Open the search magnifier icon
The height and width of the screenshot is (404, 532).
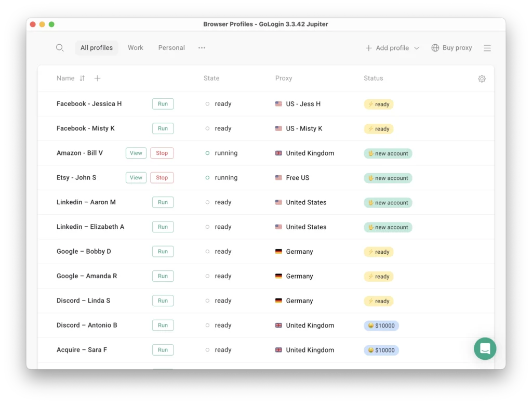point(60,47)
